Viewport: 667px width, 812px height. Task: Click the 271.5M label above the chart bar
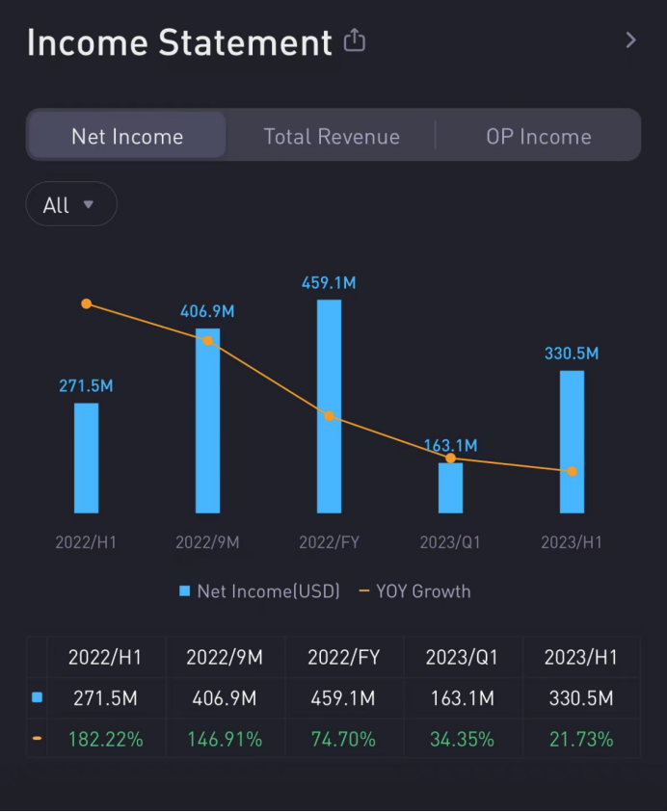pyautogui.click(x=86, y=386)
